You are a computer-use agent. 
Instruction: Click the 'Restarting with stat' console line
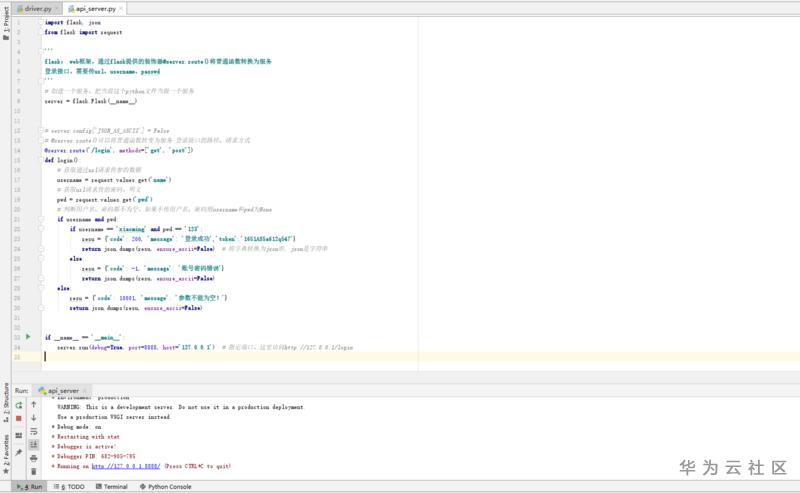tap(86, 437)
